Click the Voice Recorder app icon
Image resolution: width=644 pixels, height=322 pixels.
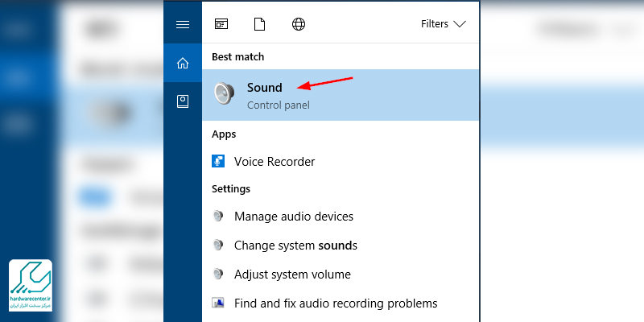218,161
